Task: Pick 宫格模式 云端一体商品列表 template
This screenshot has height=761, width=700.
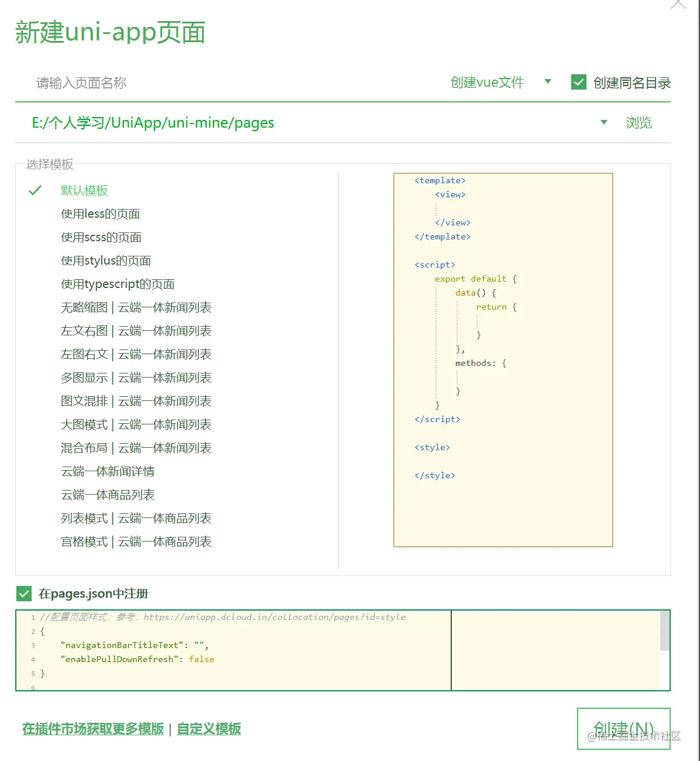Action: point(136,541)
